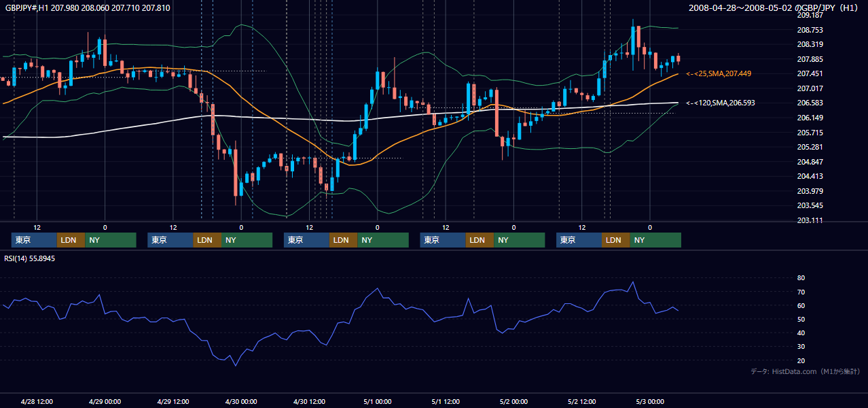Jump to the 4/30 00:00 time label
The image size is (868, 408).
pos(241,401)
